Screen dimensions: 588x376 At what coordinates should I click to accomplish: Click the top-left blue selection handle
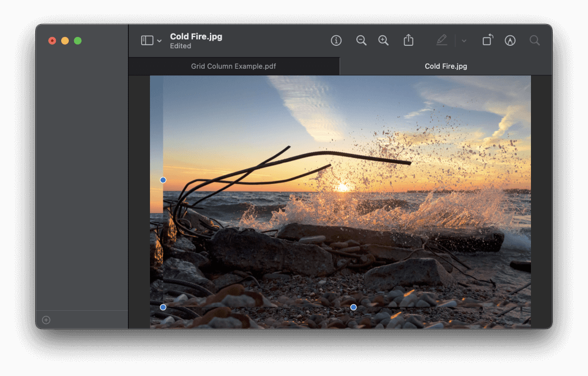coord(163,180)
